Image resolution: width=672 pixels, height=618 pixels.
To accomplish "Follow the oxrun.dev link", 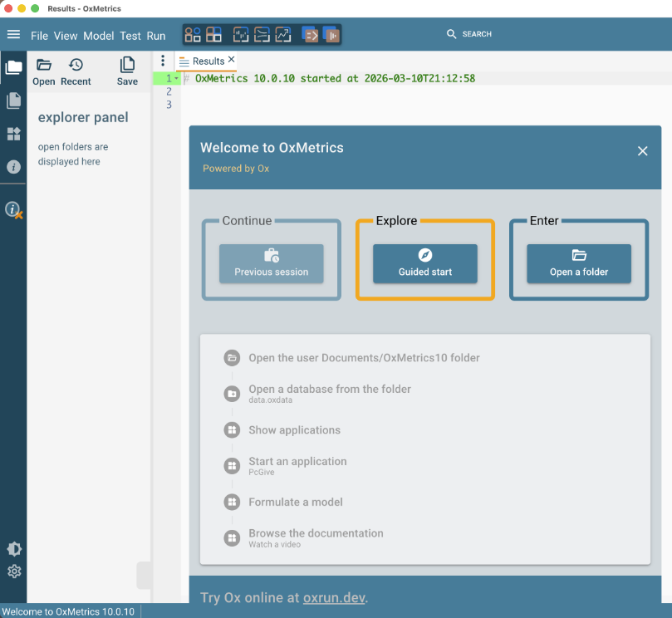I will tap(333, 597).
